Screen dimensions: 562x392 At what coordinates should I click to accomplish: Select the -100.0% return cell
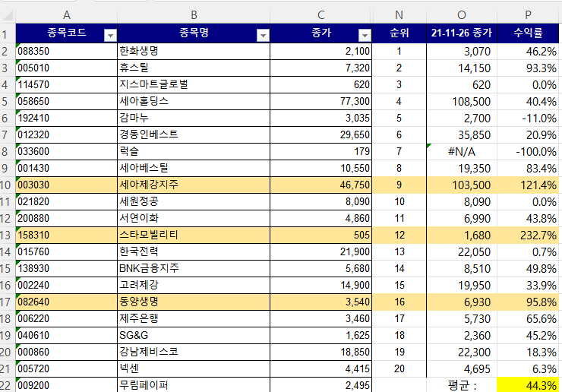(x=528, y=152)
